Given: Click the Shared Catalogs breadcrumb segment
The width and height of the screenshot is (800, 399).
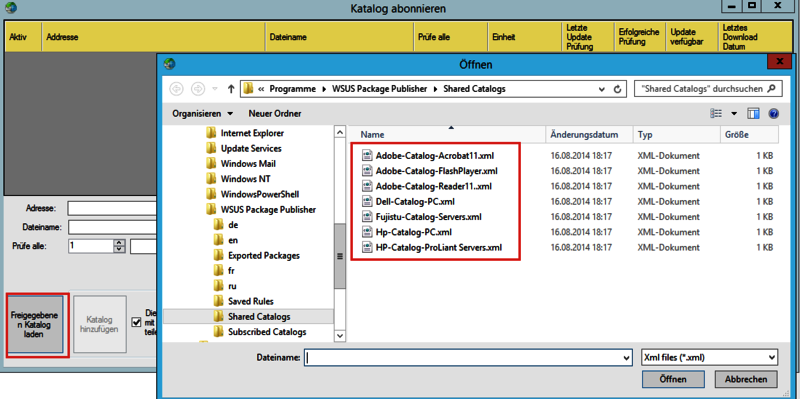Looking at the screenshot, I should pyautogui.click(x=474, y=89).
